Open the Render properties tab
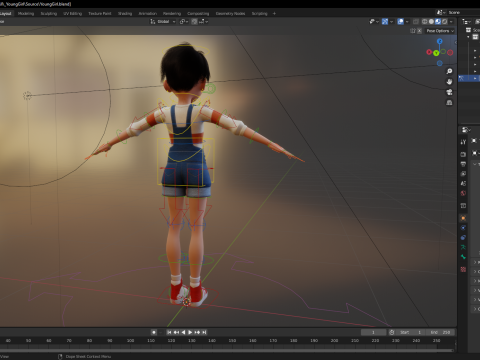480x360 pixels. [463, 154]
